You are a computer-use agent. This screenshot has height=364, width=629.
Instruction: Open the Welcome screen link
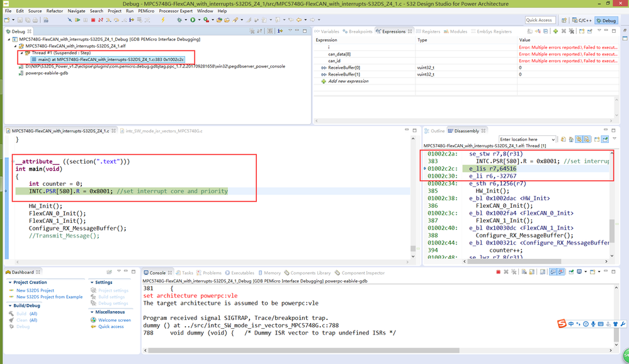click(x=115, y=321)
